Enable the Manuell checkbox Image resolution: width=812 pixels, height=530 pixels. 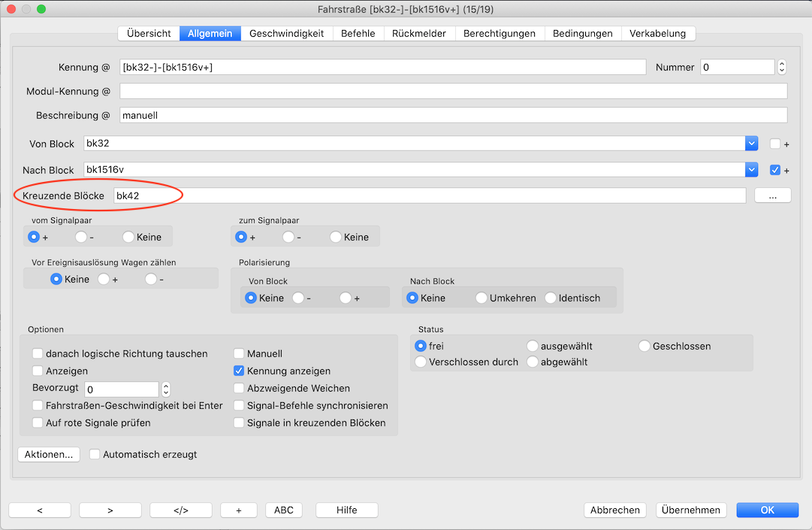click(240, 353)
